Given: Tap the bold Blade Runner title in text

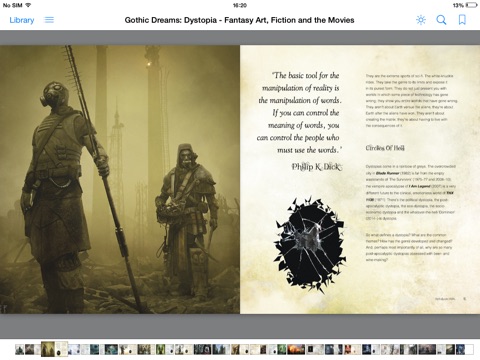Looking at the screenshot, I should (387, 173).
